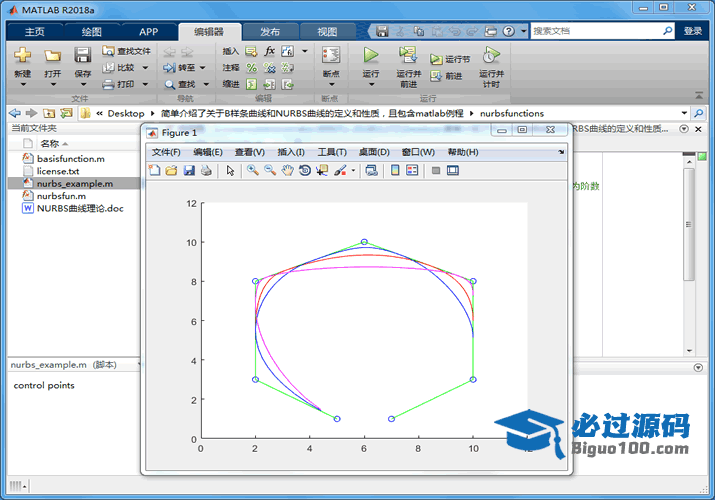The height and width of the screenshot is (500, 715).
Task: Click Figure 1 new figure icon
Action: pyautogui.click(x=154, y=170)
